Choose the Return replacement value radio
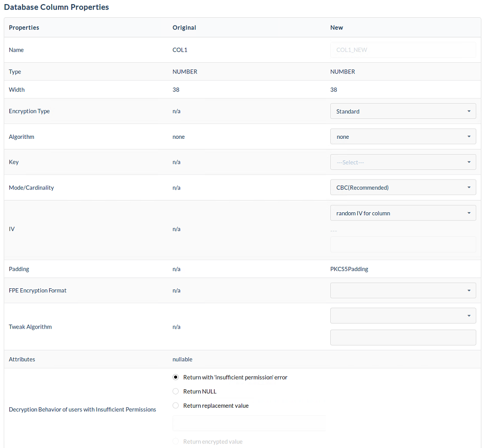Image resolution: width=487 pixels, height=448 pixels. point(176,406)
